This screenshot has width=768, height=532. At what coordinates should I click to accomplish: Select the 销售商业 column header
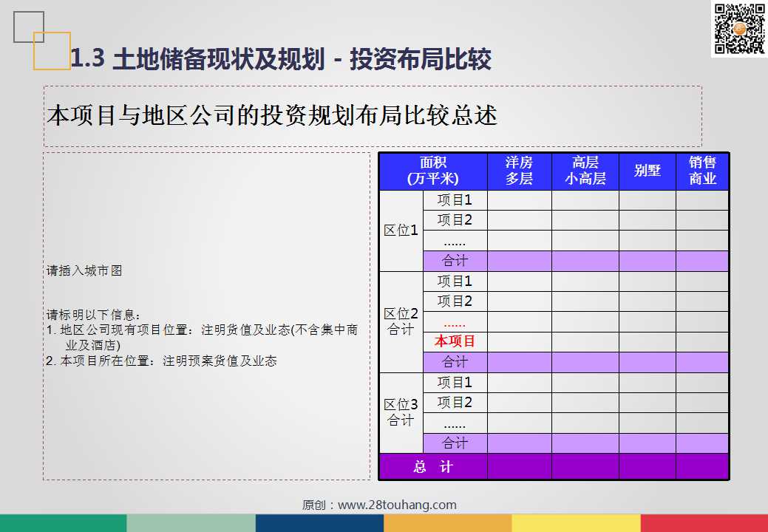(702, 171)
